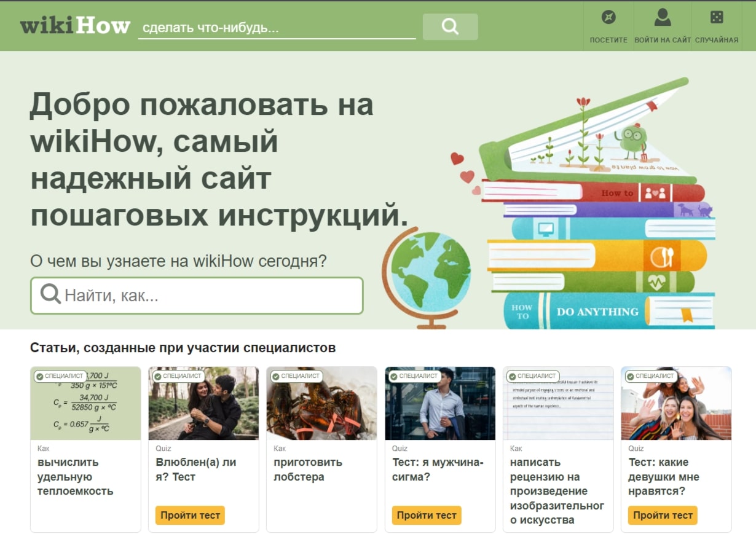Click magnifier icon in Найти, как field
This screenshot has height=534, width=756.
coord(50,294)
